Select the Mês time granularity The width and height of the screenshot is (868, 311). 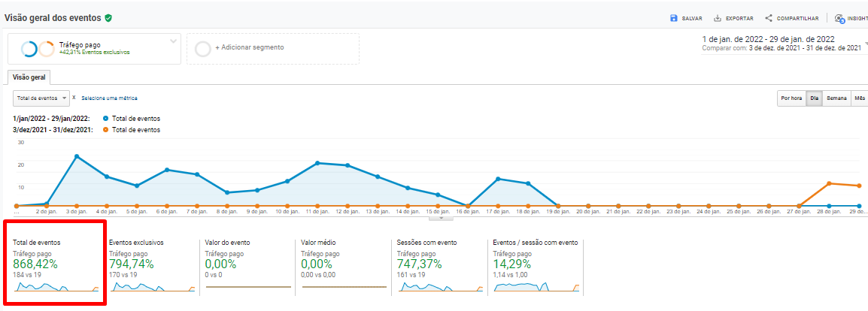(x=859, y=98)
